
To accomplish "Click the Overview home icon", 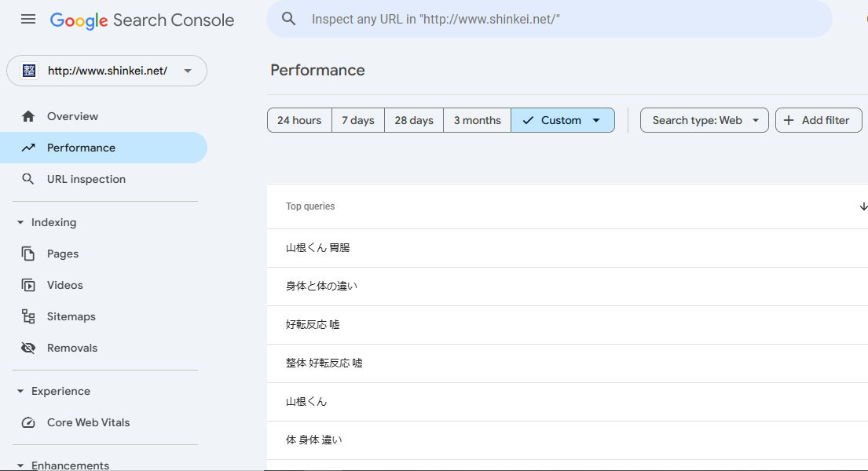I will pos(28,116).
